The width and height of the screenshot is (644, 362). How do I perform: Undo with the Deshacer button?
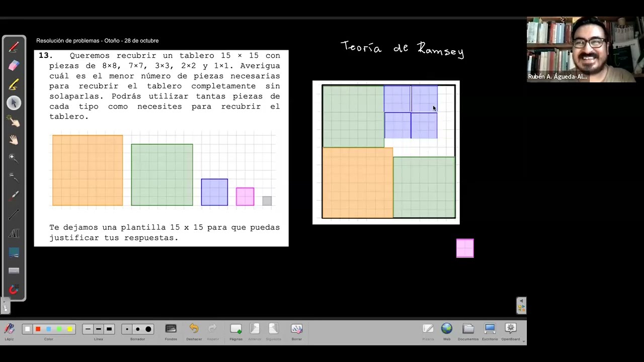(194, 331)
